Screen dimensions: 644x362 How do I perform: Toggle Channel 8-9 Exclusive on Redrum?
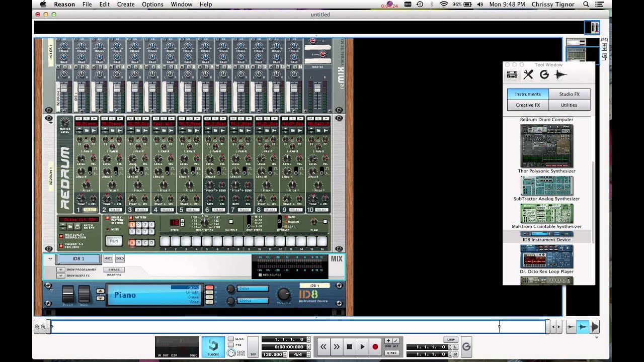coord(61,245)
